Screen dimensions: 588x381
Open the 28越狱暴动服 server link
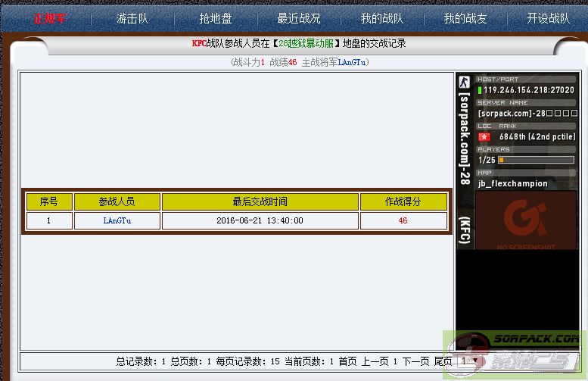[x=306, y=43]
